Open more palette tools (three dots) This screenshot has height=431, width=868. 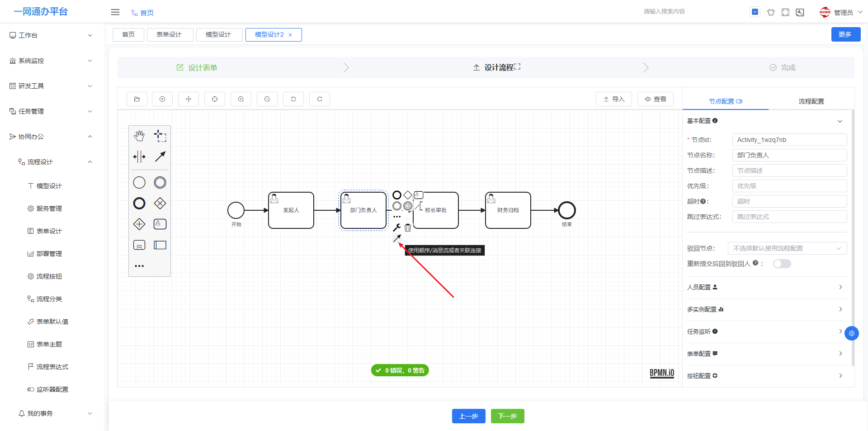(139, 266)
